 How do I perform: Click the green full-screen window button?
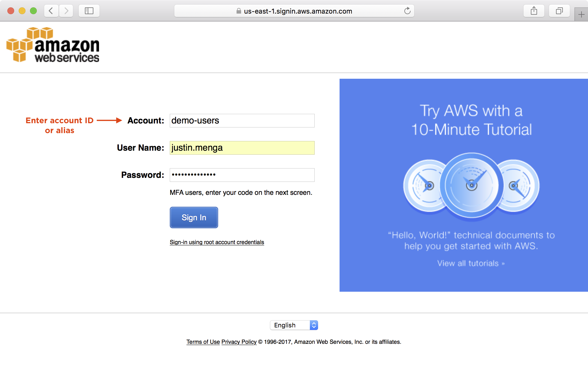click(33, 11)
